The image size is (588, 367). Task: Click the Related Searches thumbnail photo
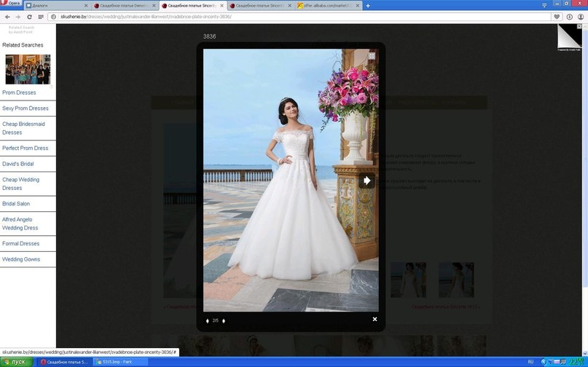[28, 69]
